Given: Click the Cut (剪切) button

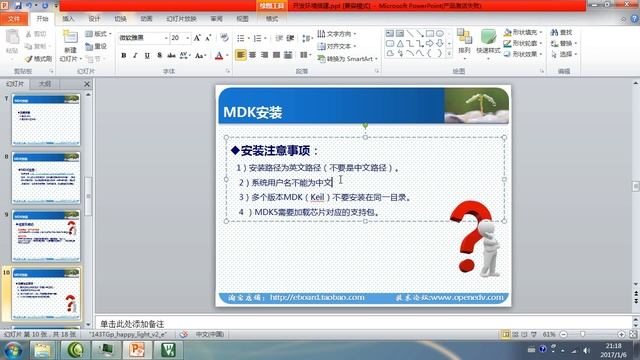Looking at the screenshot, I should tap(36, 34).
